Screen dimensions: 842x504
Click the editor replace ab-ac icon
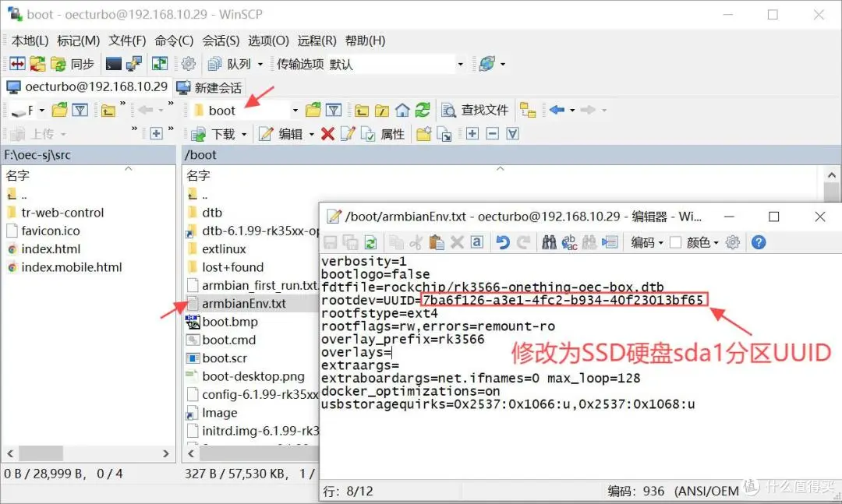[x=569, y=242]
